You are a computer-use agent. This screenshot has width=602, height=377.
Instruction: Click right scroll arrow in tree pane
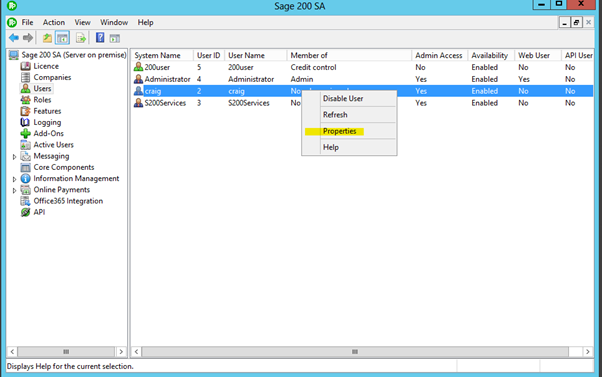pos(121,352)
